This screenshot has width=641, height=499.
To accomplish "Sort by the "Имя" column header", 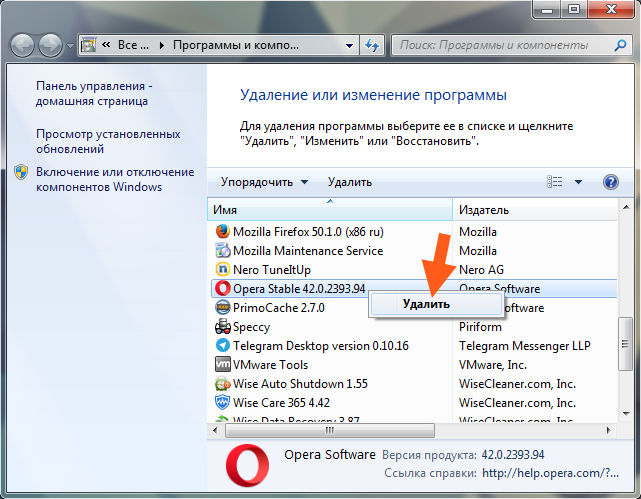I will 330,210.
